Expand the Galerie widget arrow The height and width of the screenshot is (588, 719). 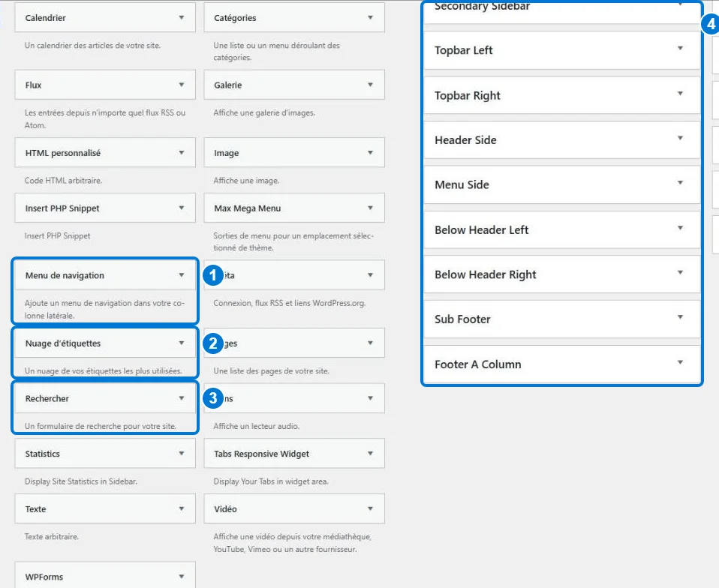click(x=370, y=85)
